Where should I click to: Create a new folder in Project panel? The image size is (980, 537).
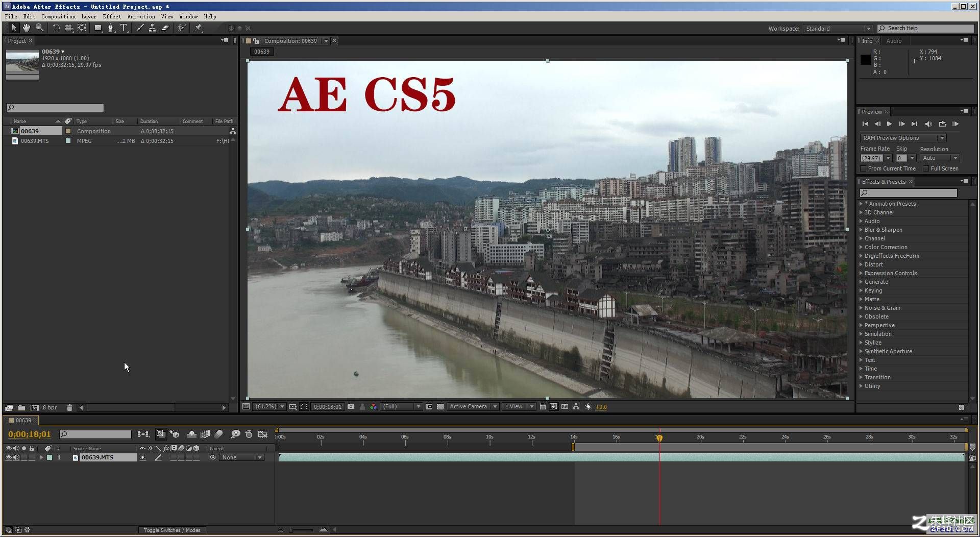[21, 408]
